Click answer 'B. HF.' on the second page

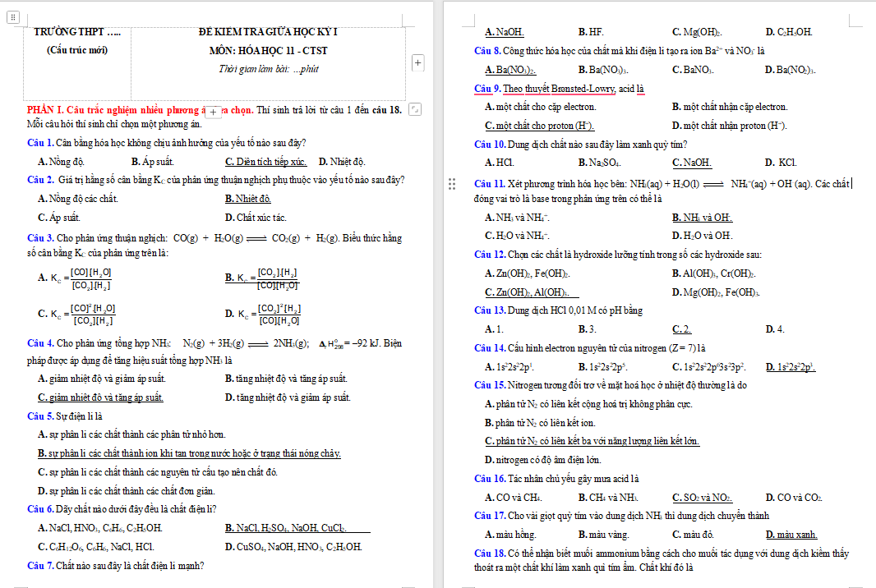point(591,32)
